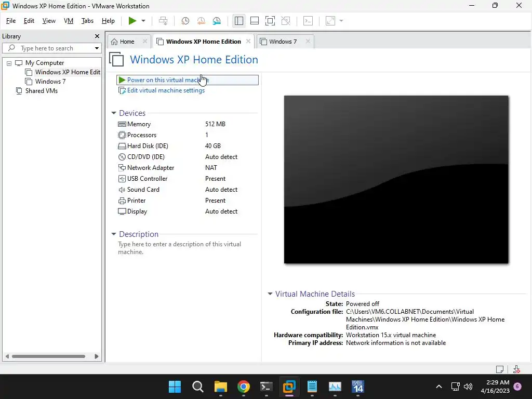
Task: Toggle the thumbnail bar view icon
Action: (255, 21)
